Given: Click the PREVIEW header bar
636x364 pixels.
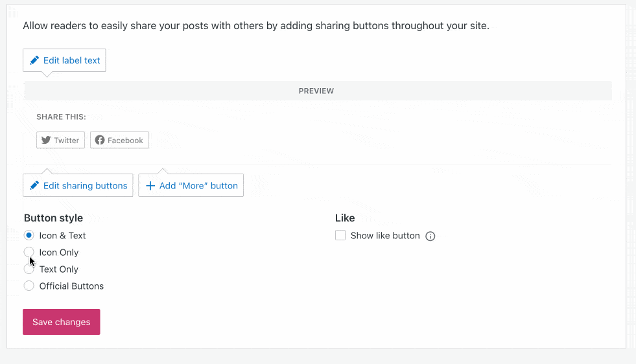Looking at the screenshot, I should (316, 91).
